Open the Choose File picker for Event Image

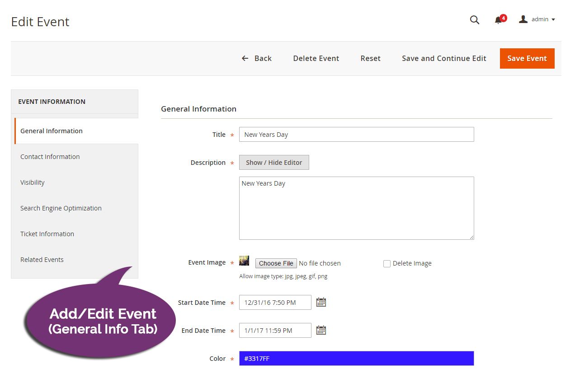coord(276,263)
